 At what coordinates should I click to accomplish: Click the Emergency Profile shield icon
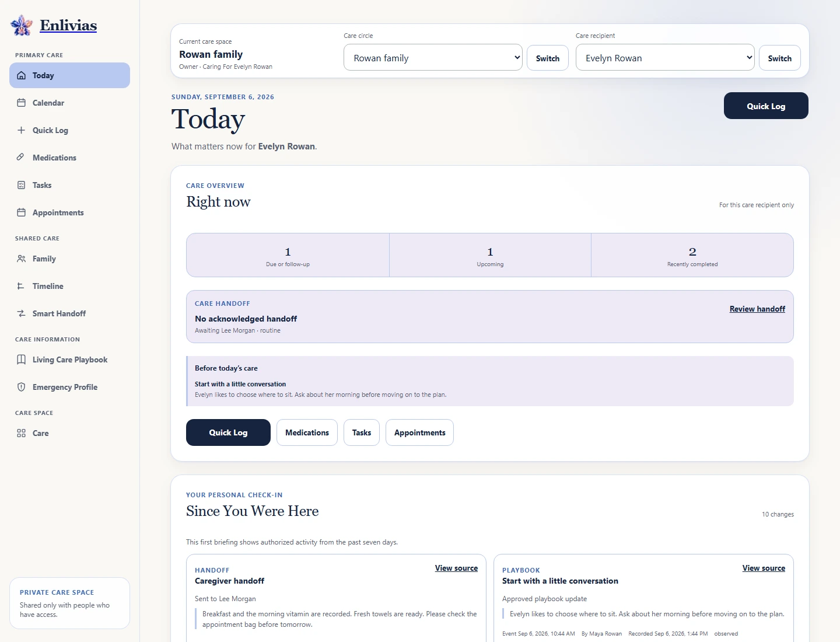[x=22, y=387]
